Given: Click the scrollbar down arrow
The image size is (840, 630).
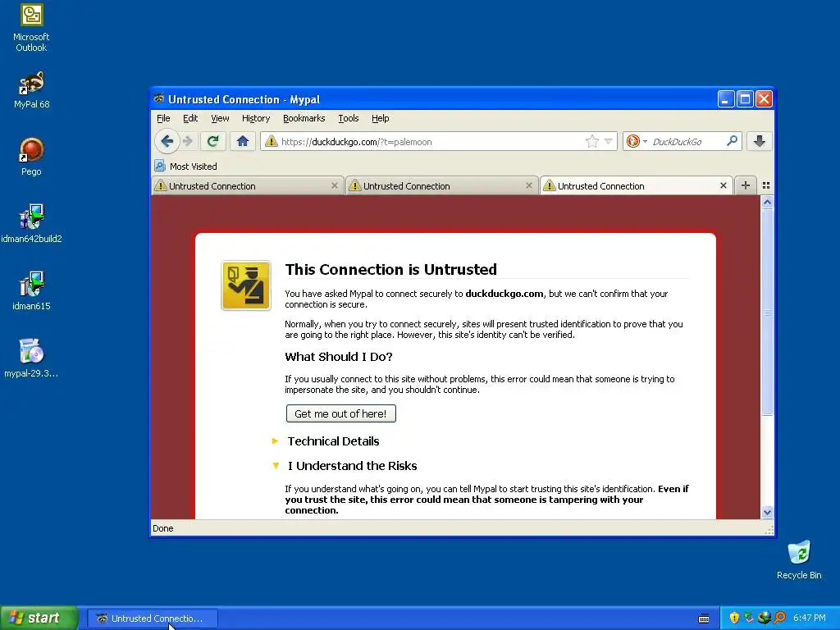Looking at the screenshot, I should pyautogui.click(x=767, y=512).
